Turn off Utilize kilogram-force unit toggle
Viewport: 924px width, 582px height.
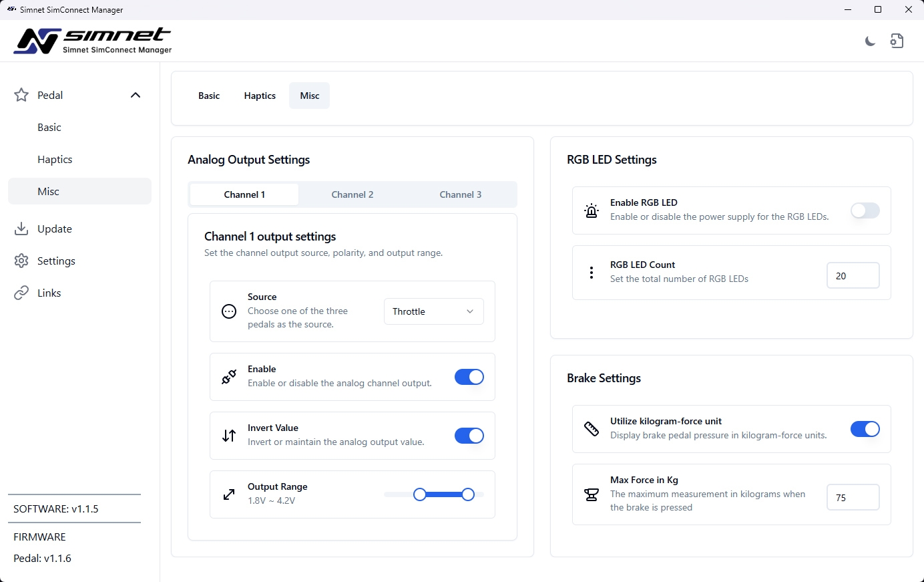[x=865, y=429]
